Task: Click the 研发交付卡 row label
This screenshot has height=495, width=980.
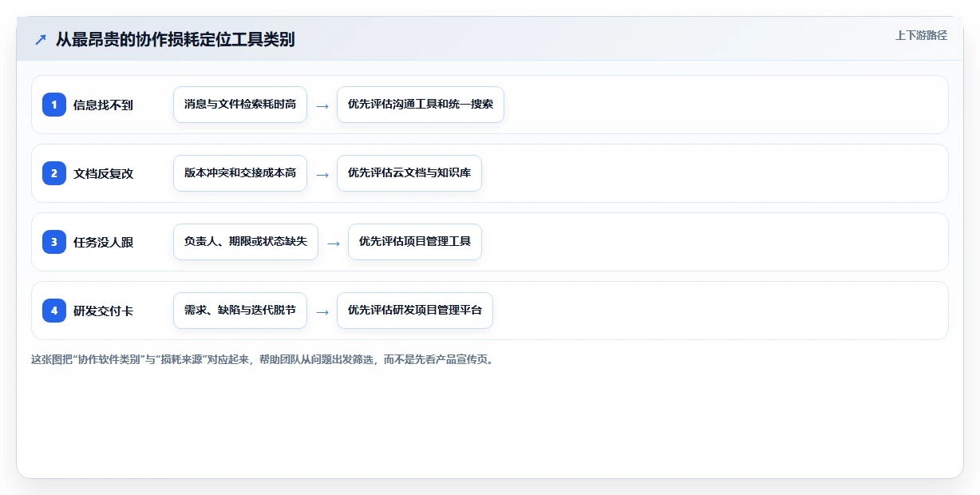Action: (x=103, y=311)
